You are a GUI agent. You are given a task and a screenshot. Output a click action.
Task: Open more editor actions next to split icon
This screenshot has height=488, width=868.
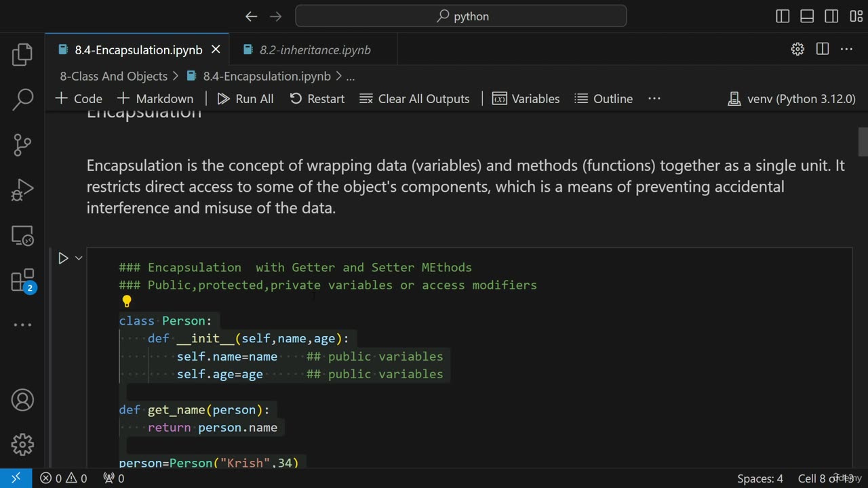(x=846, y=49)
